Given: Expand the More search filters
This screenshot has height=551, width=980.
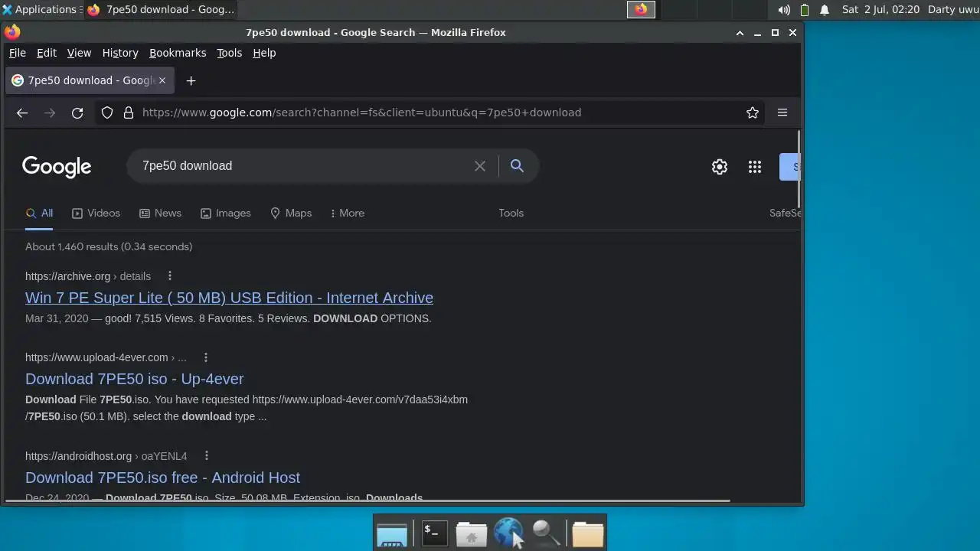Looking at the screenshot, I should [348, 214].
